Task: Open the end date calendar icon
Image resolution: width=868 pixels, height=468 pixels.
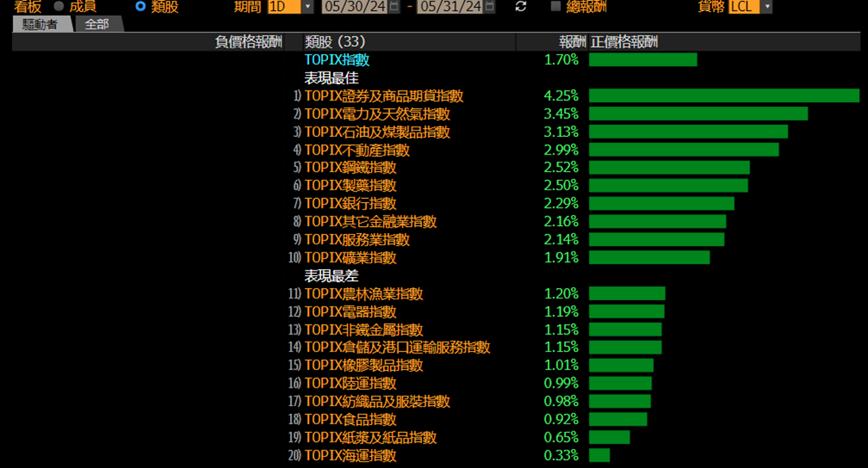Action: 490,6
